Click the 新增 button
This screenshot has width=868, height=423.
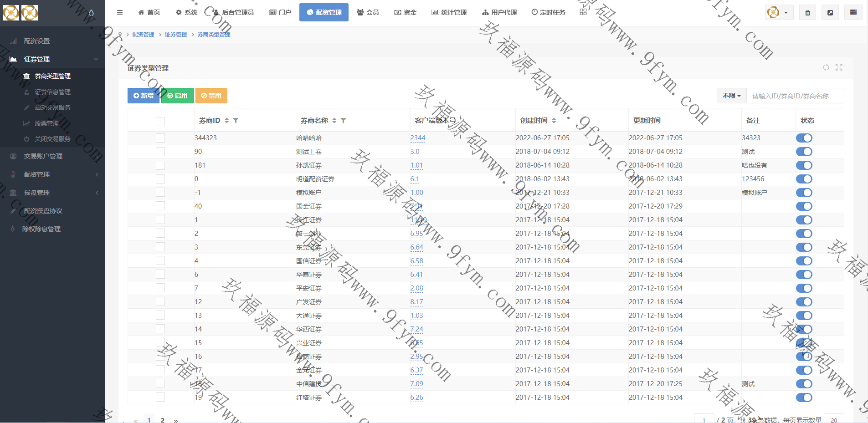pyautogui.click(x=144, y=96)
